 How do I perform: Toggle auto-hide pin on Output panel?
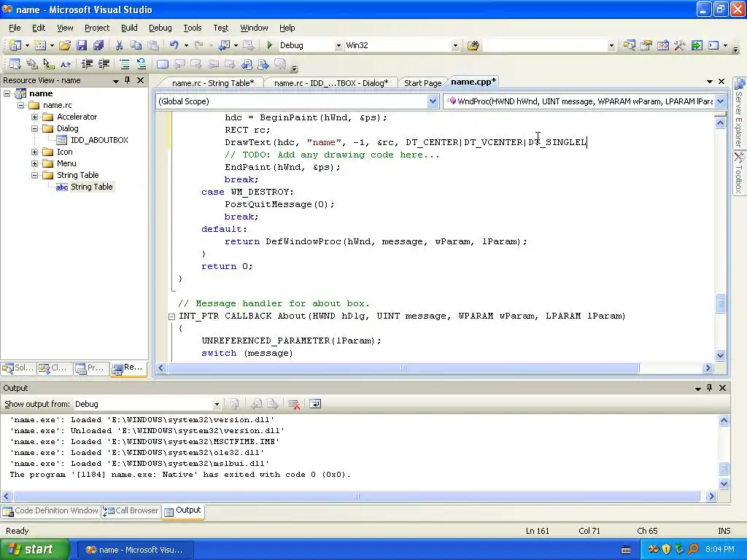[709, 388]
